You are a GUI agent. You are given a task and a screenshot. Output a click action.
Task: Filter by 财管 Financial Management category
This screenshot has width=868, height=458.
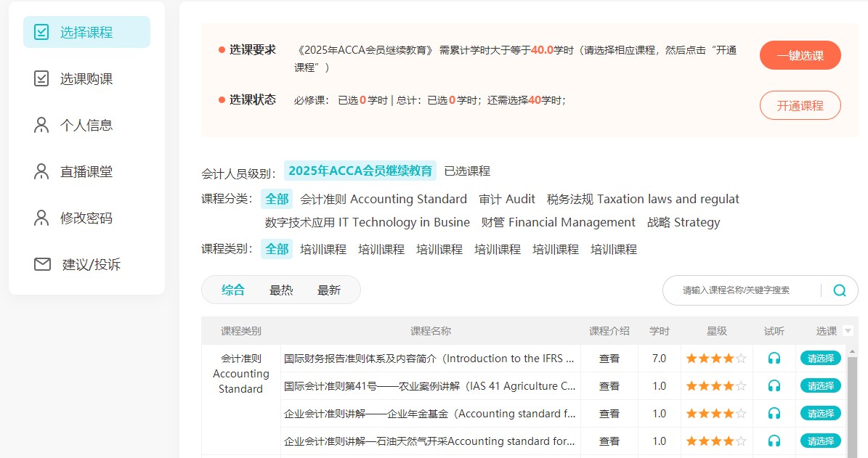[x=559, y=222]
